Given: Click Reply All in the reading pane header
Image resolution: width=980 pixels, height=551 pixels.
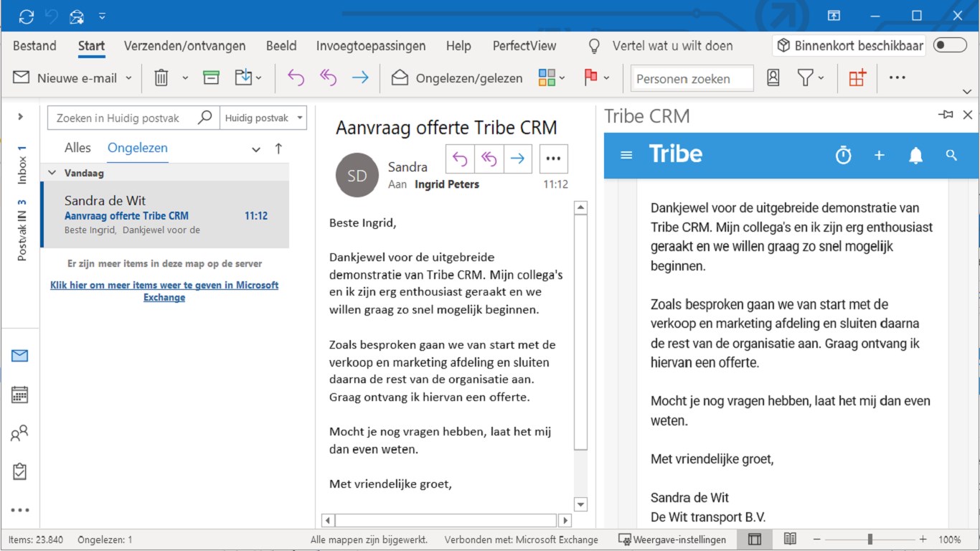Looking at the screenshot, I should [489, 159].
